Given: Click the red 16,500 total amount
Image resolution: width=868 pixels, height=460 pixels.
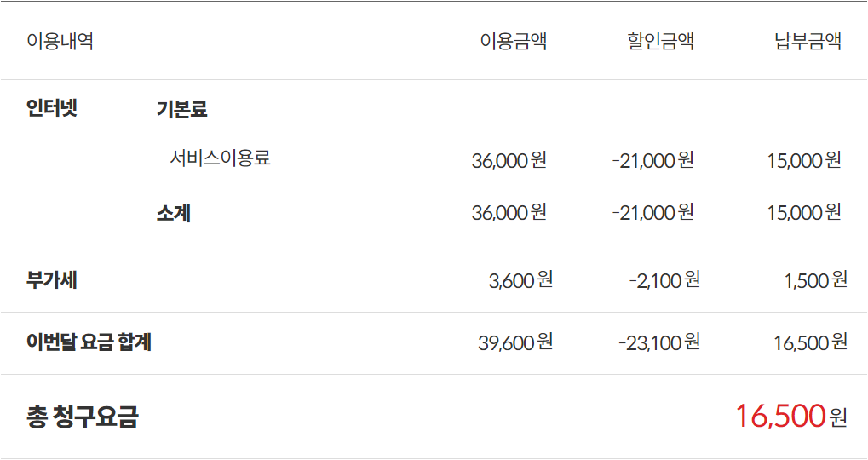Looking at the screenshot, I should [780, 417].
